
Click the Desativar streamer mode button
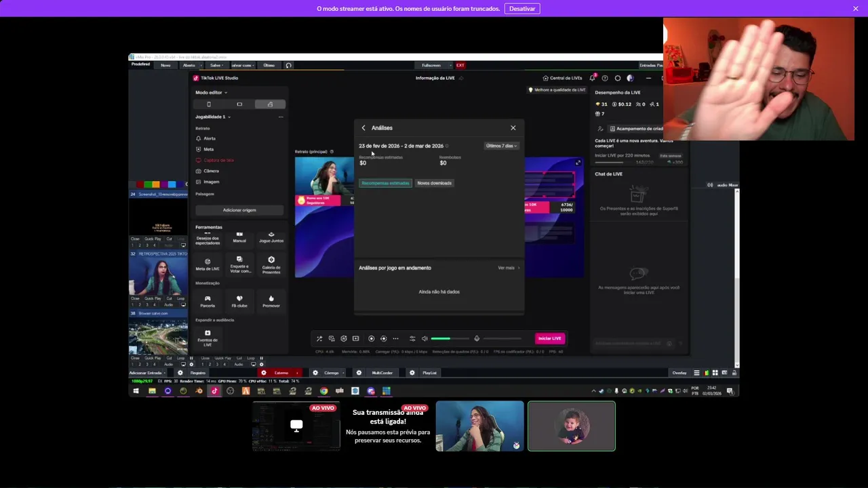click(x=522, y=9)
